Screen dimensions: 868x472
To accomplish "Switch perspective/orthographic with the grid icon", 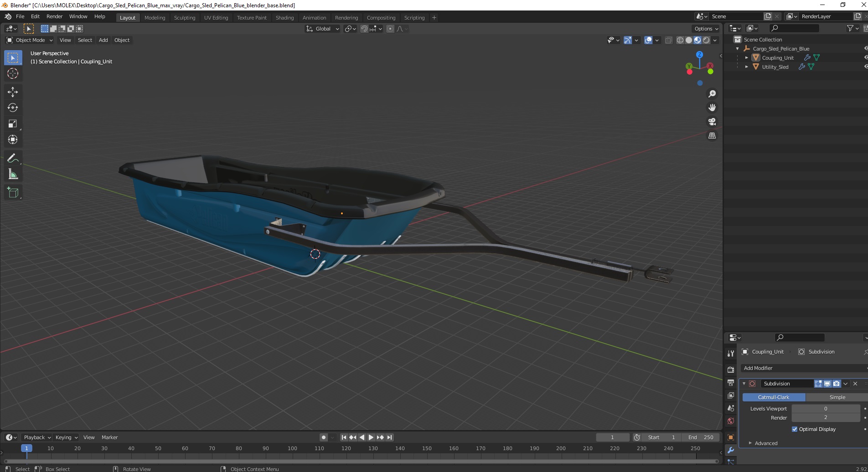I will pyautogui.click(x=712, y=136).
